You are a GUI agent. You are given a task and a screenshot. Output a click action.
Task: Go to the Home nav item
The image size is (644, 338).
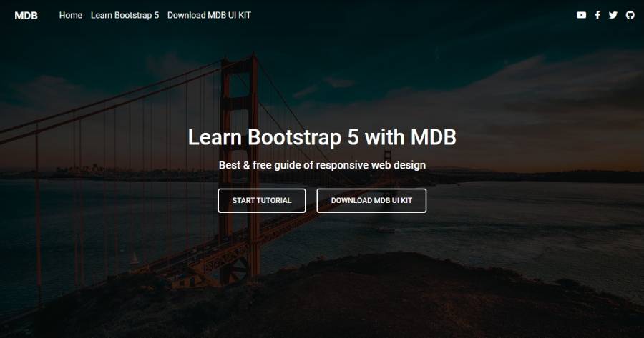(x=71, y=15)
